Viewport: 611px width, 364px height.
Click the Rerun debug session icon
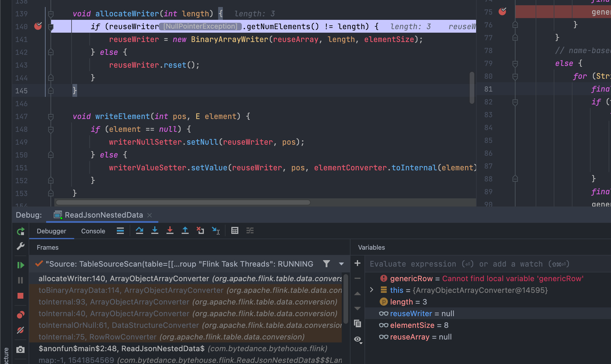pyautogui.click(x=20, y=232)
